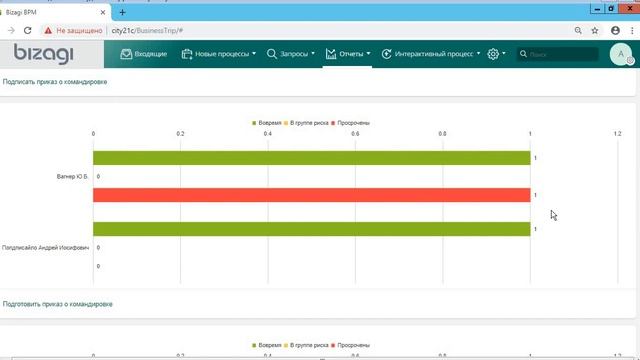Screen dimensions: 640x360
Task: Click the Bizagi logo
Action: (x=44, y=54)
